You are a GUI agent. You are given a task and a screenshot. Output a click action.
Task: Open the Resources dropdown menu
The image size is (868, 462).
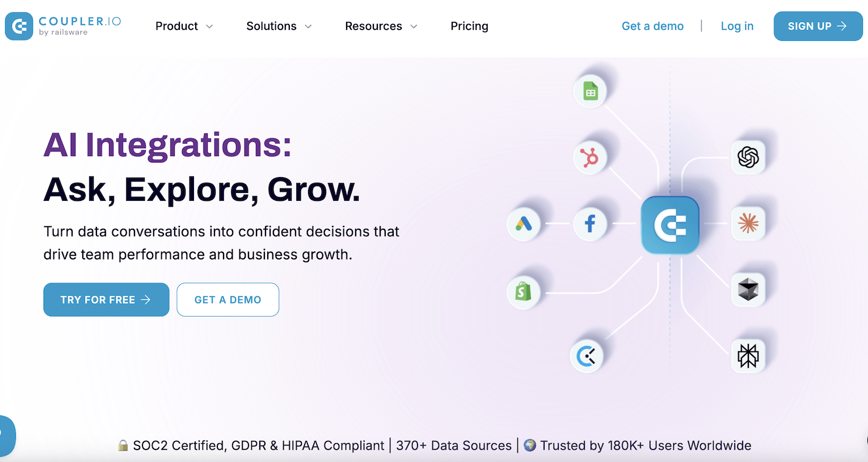point(381,26)
